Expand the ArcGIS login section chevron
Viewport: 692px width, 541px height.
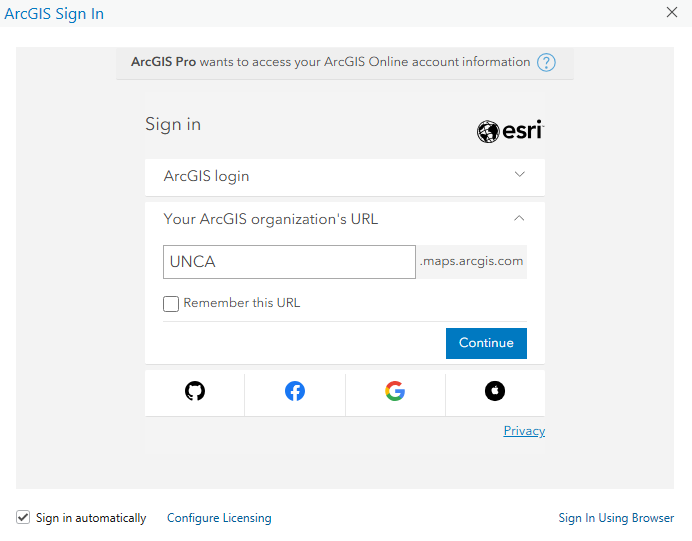tap(520, 174)
